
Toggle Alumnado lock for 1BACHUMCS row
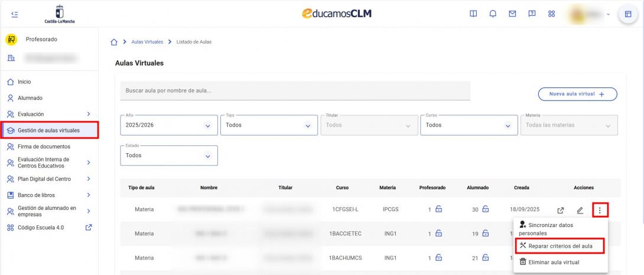click(483, 258)
